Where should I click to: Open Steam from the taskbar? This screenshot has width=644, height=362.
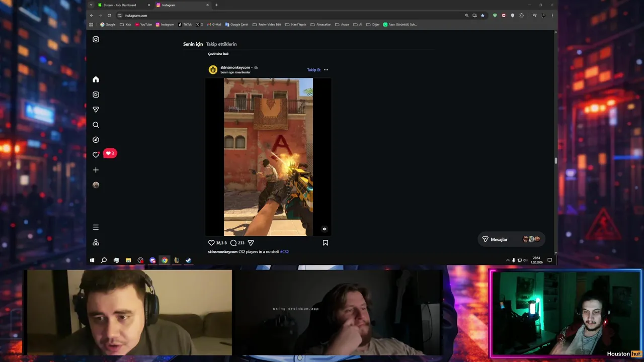point(188,260)
